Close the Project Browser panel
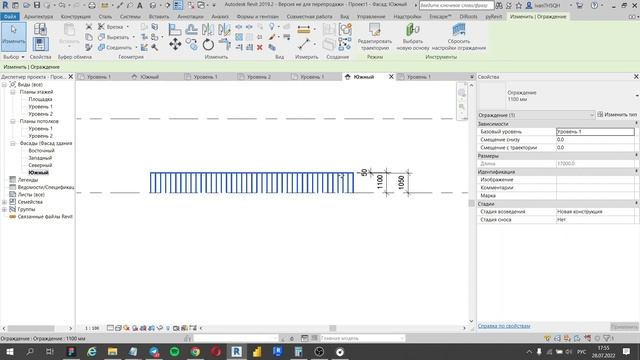 point(71,77)
